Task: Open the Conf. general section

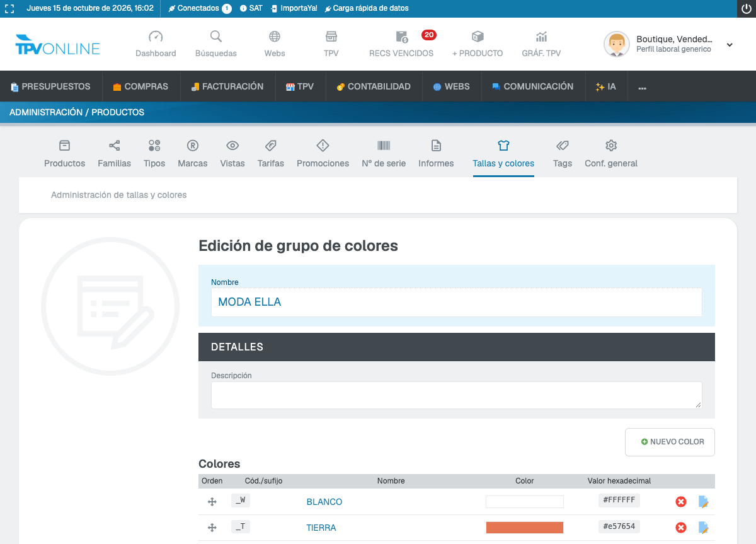Action: click(611, 154)
